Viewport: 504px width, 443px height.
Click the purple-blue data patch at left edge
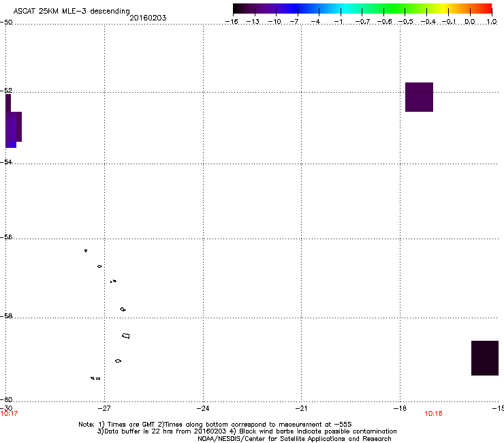tap(13, 121)
